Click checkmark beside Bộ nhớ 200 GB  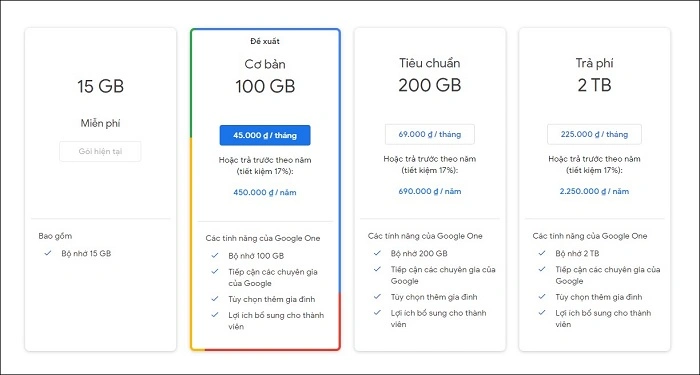[x=378, y=253]
